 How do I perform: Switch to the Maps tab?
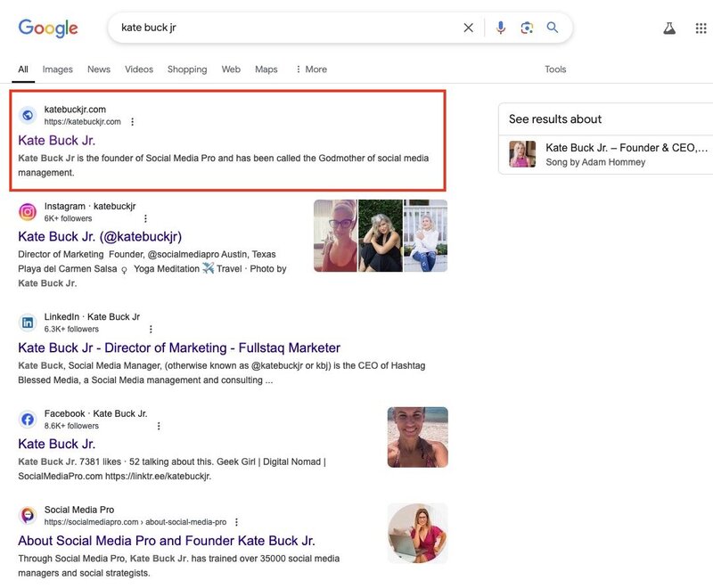[266, 69]
